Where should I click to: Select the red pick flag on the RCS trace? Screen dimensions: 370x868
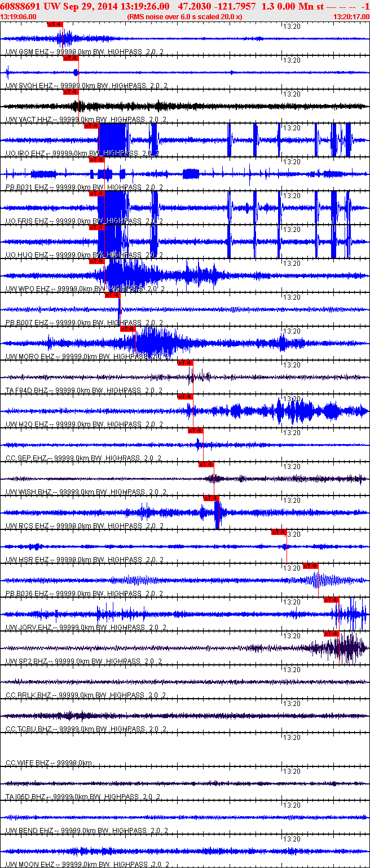tap(211, 498)
